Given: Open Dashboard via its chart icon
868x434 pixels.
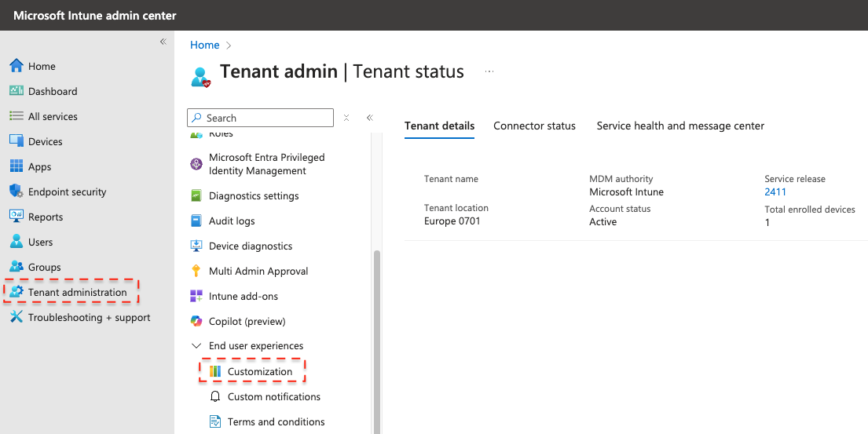Looking at the screenshot, I should tap(16, 91).
